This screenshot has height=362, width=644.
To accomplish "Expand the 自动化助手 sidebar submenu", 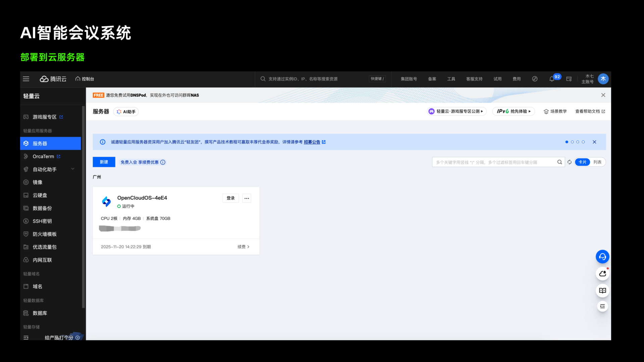I will (x=73, y=169).
